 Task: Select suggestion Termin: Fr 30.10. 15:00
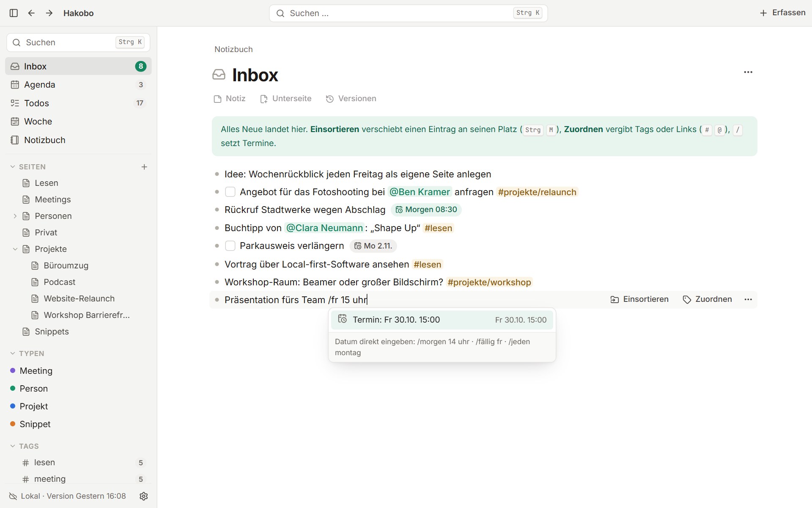click(442, 320)
